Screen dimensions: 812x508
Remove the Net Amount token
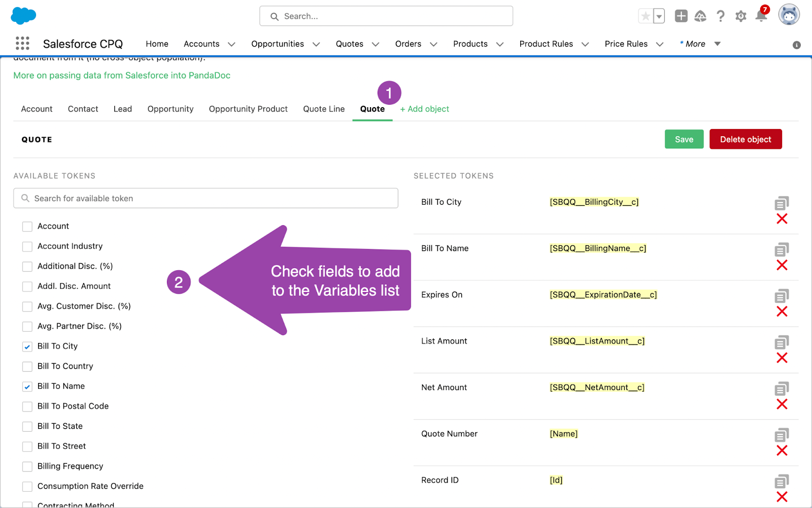(x=782, y=404)
